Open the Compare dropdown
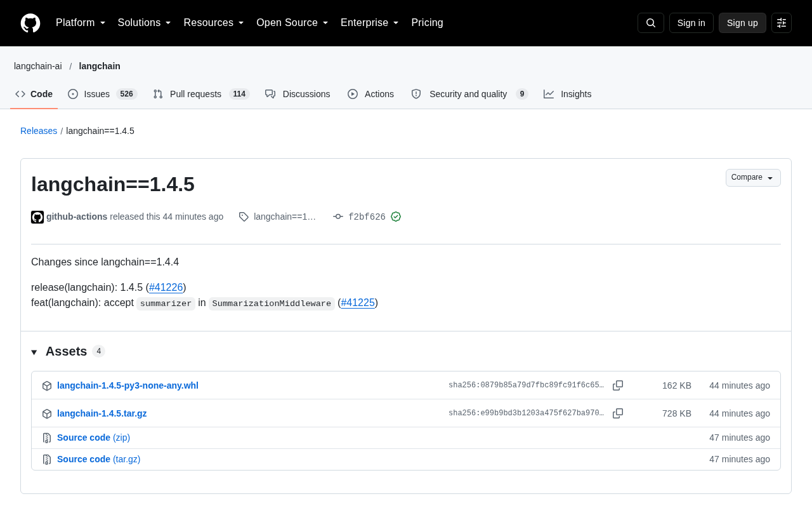The height and width of the screenshot is (508, 812). 753,178
